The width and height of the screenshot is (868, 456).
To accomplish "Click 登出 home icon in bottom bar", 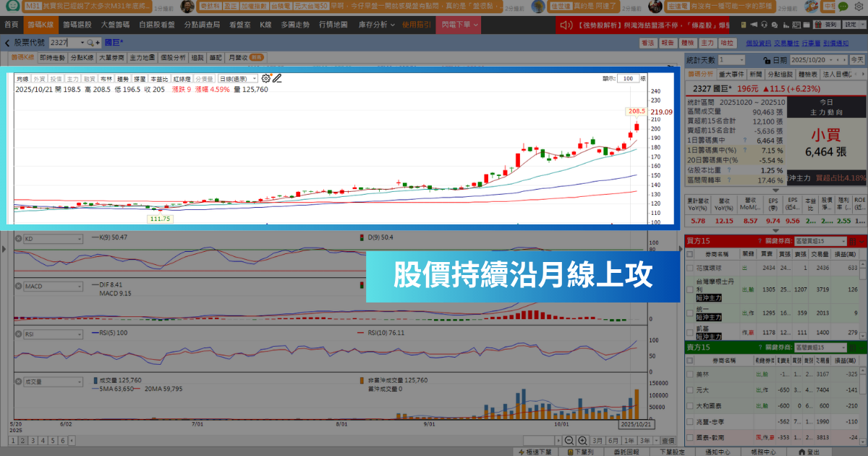I will [x=801, y=452].
